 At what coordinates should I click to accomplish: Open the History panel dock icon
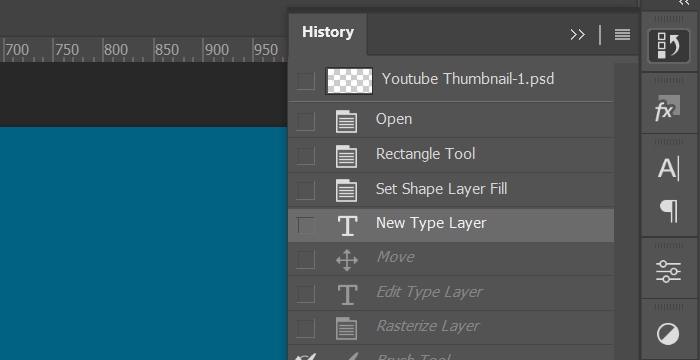(x=668, y=46)
